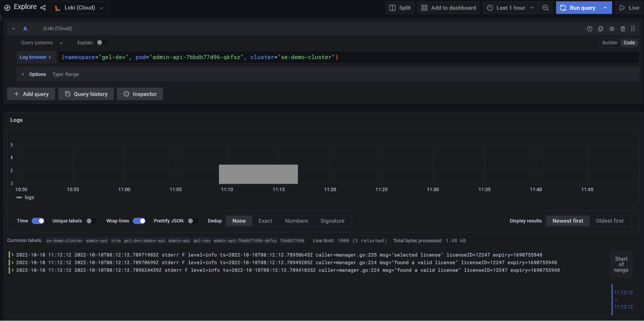Click the drag handle icon of query A
The width and height of the screenshot is (644, 321).
pyautogui.click(x=633, y=29)
